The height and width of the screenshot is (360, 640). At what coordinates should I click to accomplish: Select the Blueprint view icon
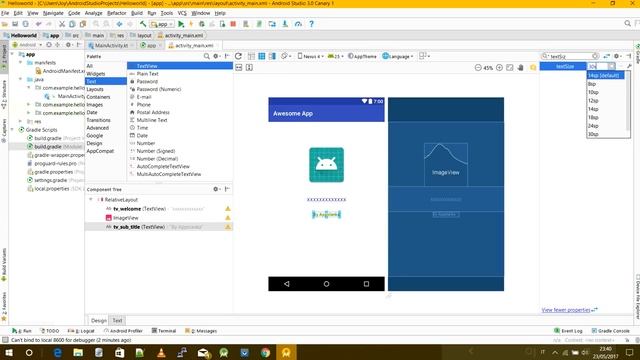[262, 56]
